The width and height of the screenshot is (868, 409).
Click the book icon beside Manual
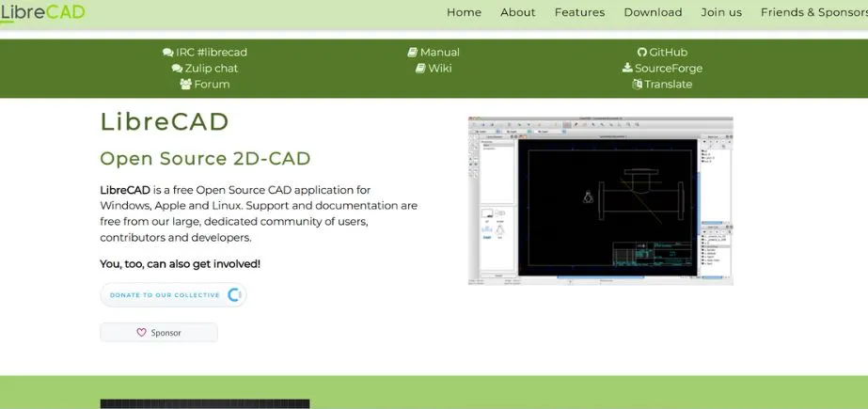[413, 53]
